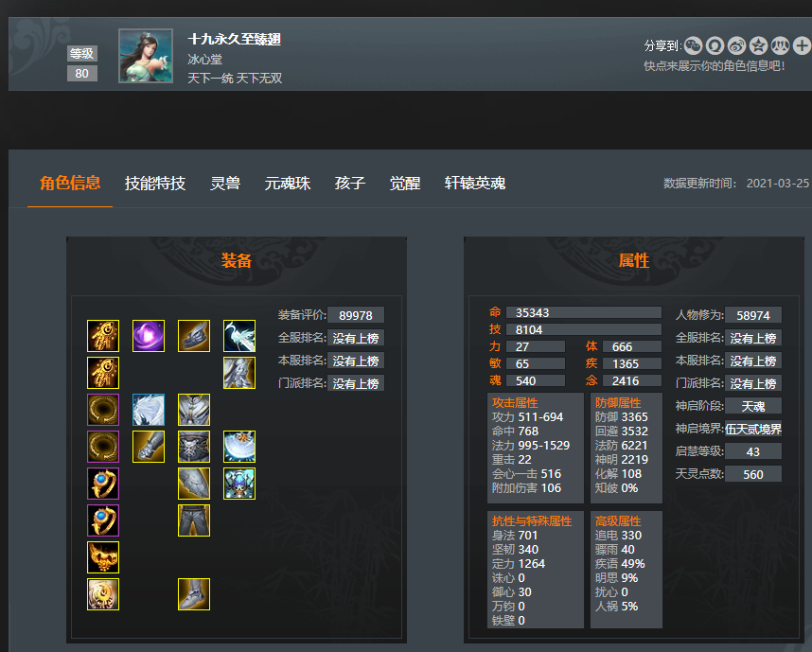Open the 觉醒 tab

pos(405,184)
